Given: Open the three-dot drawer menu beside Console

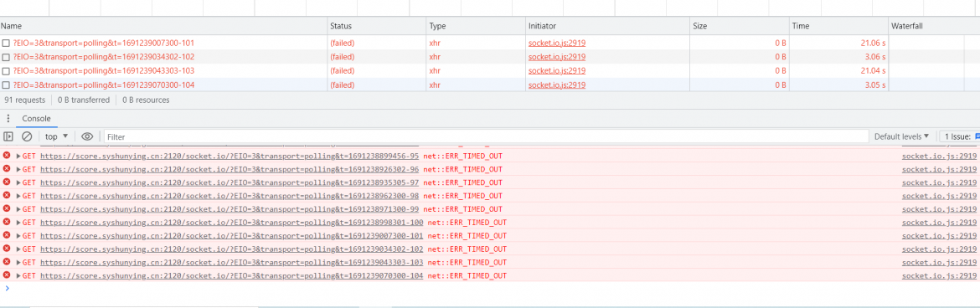Looking at the screenshot, I should tap(8, 119).
